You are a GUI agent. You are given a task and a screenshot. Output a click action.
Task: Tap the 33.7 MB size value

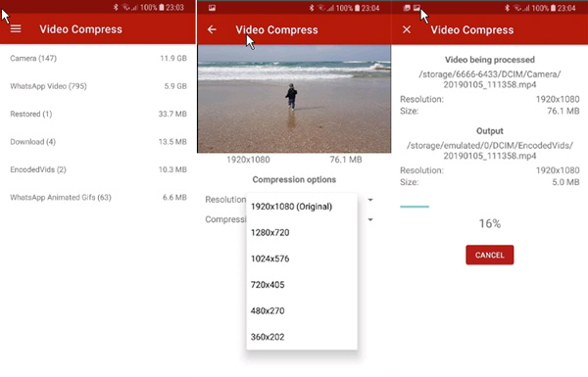(172, 114)
